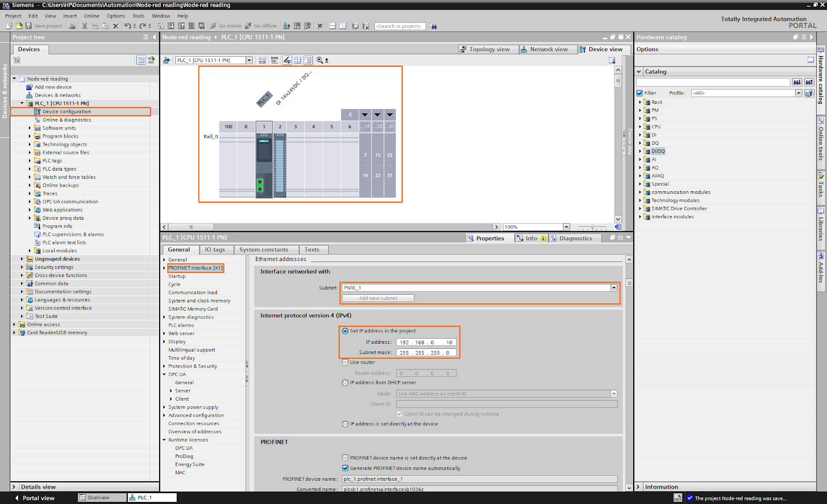The image size is (827, 504).
Task: Uncheck Generate PROFINET device name automatically
Action: 345,468
